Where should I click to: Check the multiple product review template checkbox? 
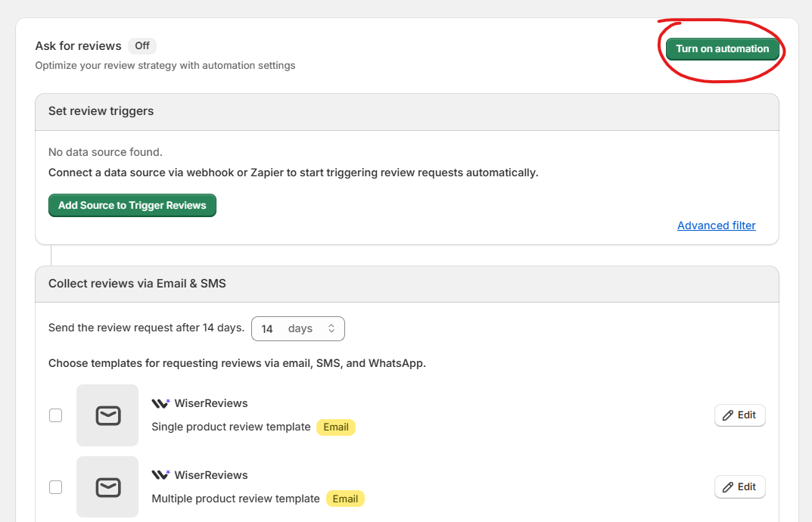point(55,486)
